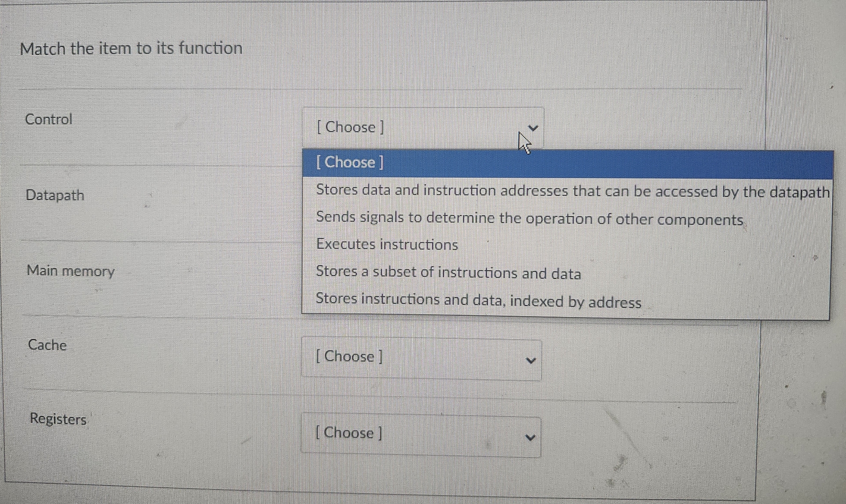The image size is (846, 504).
Task: Click the Main memory row label
Action: point(70,271)
